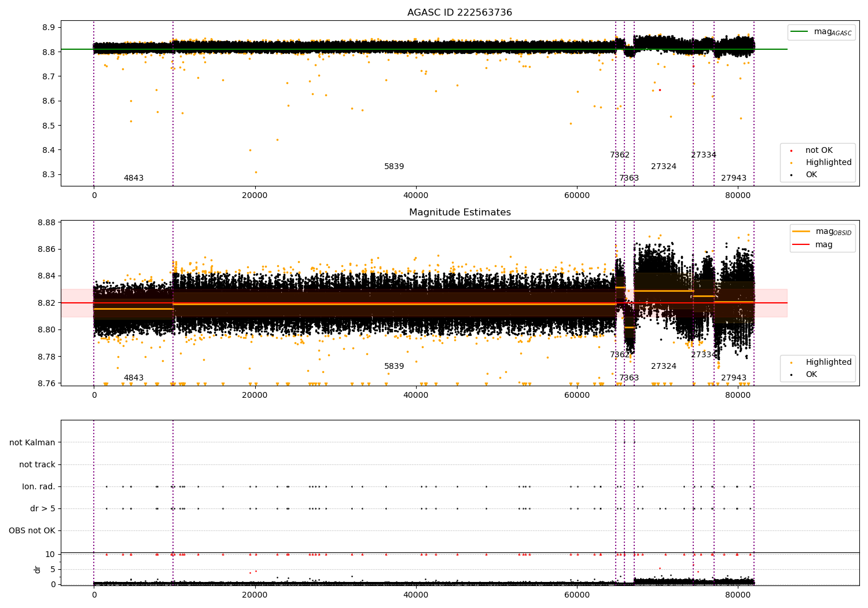Click OBSID label 27943 in AGASC ID plot
This screenshot has width=868, height=608.
[x=734, y=178]
